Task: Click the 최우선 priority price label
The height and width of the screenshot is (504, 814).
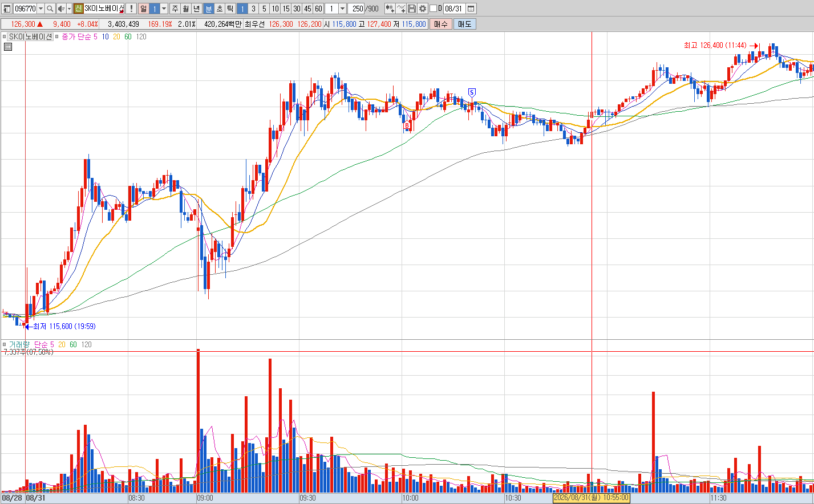Action: click(254, 24)
